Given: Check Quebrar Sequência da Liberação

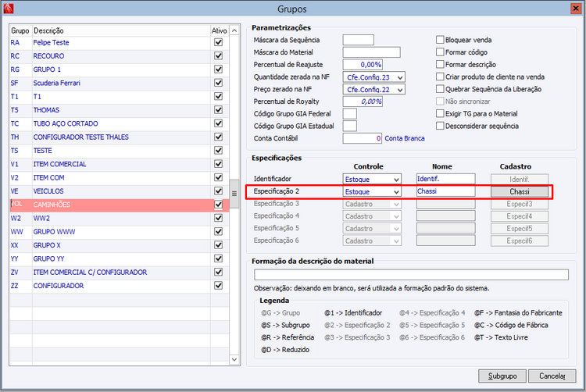Looking at the screenshot, I should pos(440,89).
